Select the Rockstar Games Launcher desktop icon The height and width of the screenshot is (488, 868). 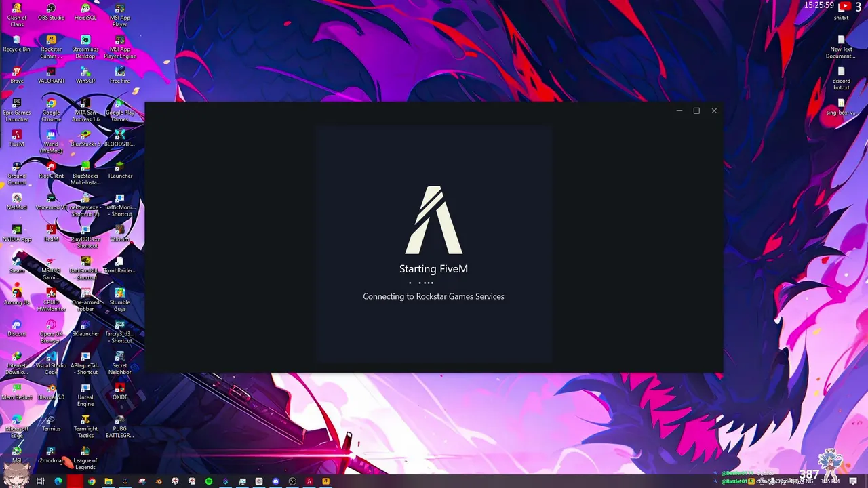coord(51,46)
